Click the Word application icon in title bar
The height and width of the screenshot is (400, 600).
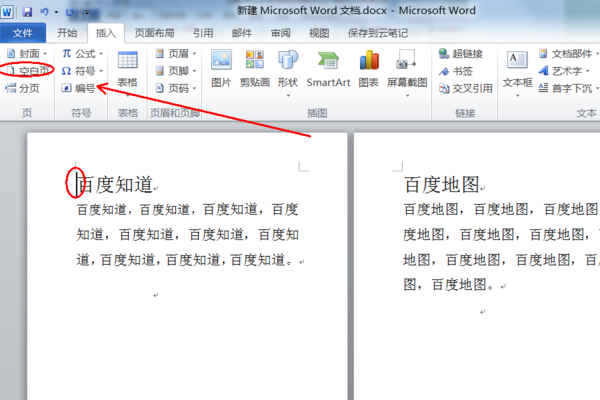coord(7,12)
